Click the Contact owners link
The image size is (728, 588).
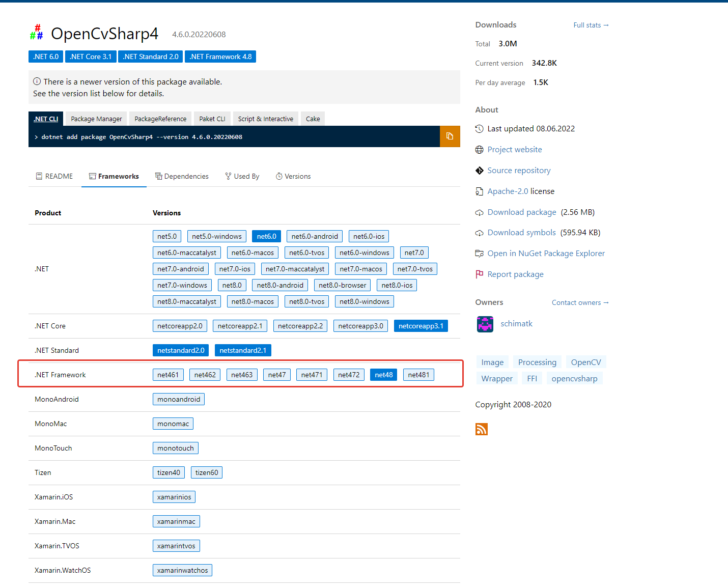580,302
